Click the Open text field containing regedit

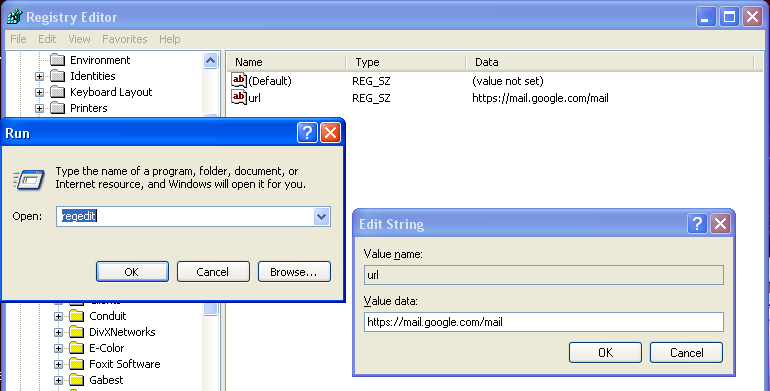tap(185, 216)
